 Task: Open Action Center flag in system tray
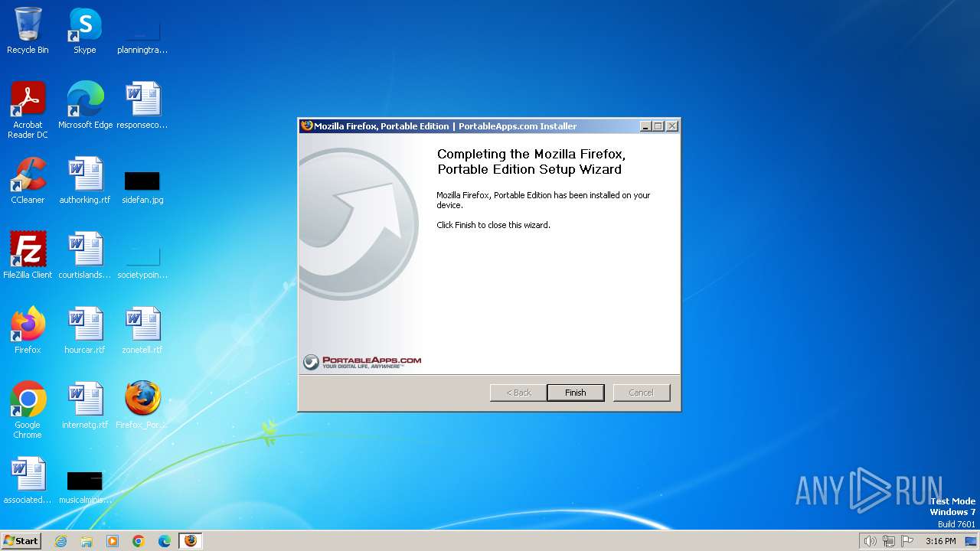pyautogui.click(x=907, y=541)
